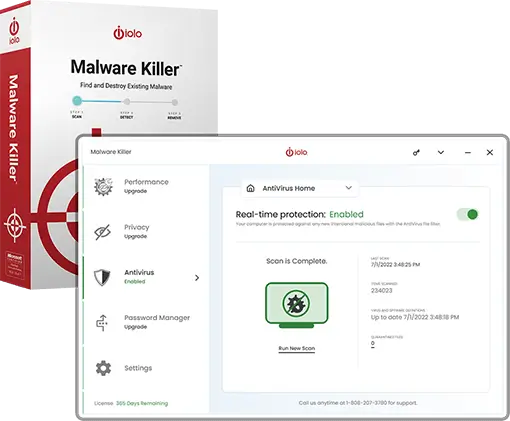The height and width of the screenshot is (421, 510).
Task: Select the Antivirus shield icon
Action: [x=102, y=277]
